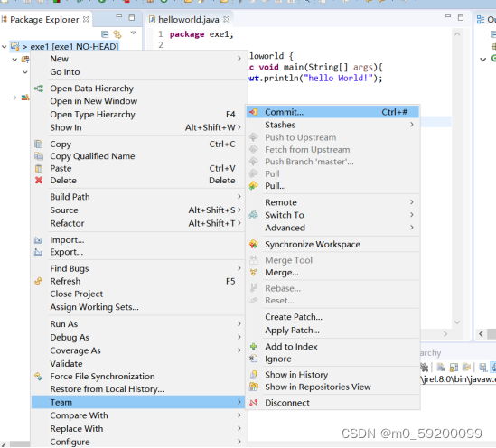This screenshot has height=448, width=496.
Task: Minimize the Package Explorer view
Action: click(x=119, y=16)
